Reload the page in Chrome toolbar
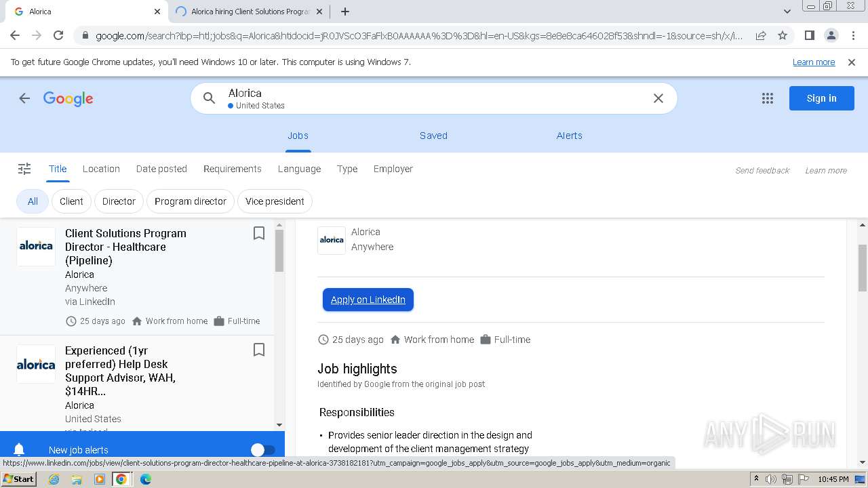 click(58, 35)
